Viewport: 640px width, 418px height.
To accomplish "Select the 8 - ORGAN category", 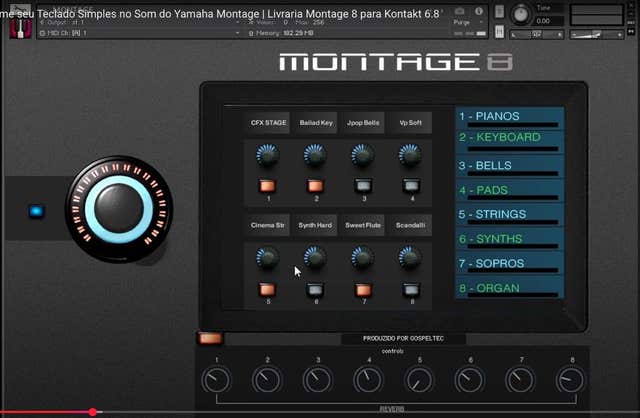I will (509, 288).
